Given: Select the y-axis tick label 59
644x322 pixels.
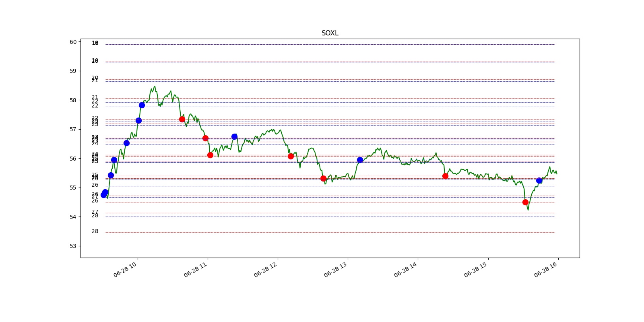Looking at the screenshot, I should [x=73, y=71].
